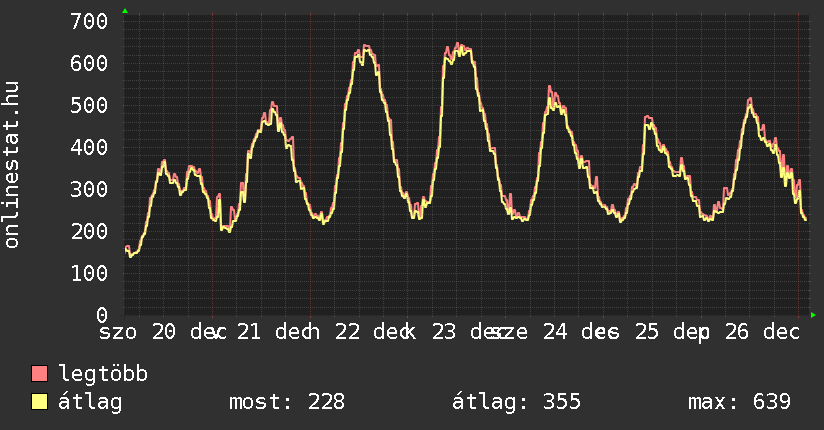Screen dimensions: 824x430
Task: Click the 'most: 228' statistic text
Action: [x=286, y=402]
